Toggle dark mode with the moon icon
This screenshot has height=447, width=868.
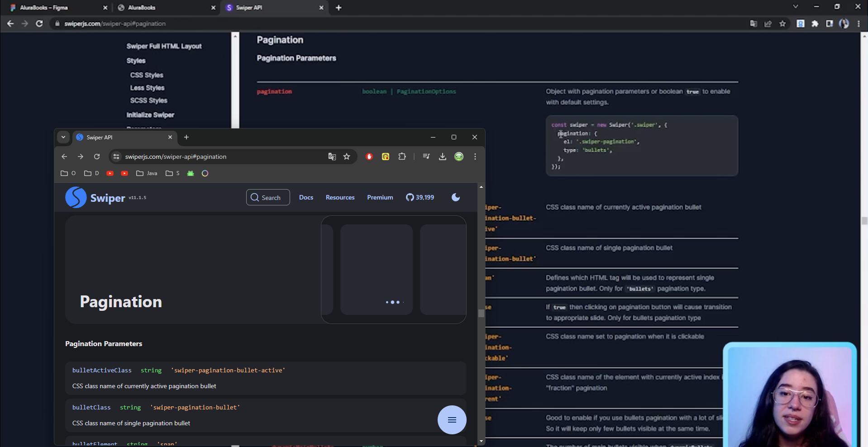pos(456,197)
